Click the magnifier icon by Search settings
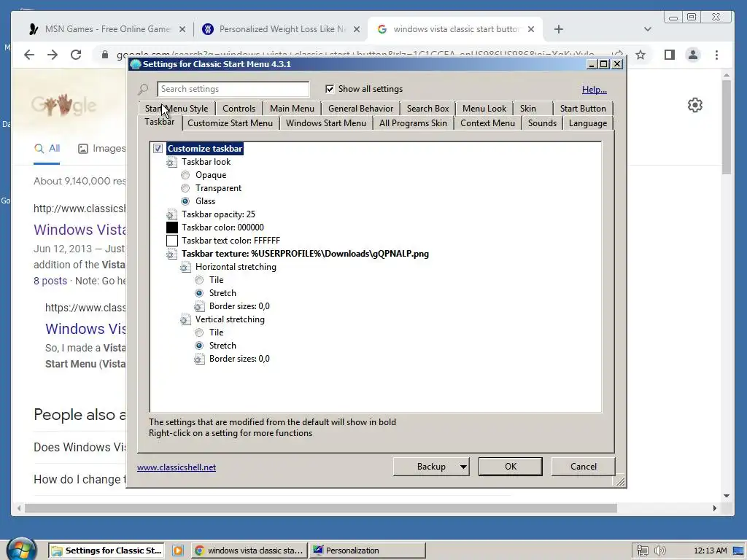This screenshot has width=747, height=560. point(143,89)
